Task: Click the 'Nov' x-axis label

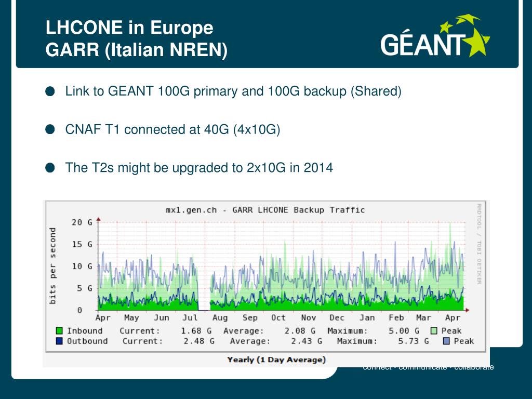Action: (x=308, y=317)
